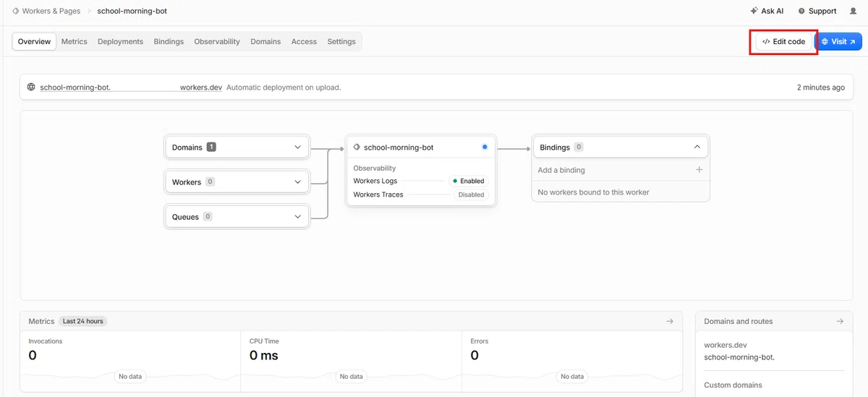Click the Workers Logs Enabled badge

(x=469, y=181)
